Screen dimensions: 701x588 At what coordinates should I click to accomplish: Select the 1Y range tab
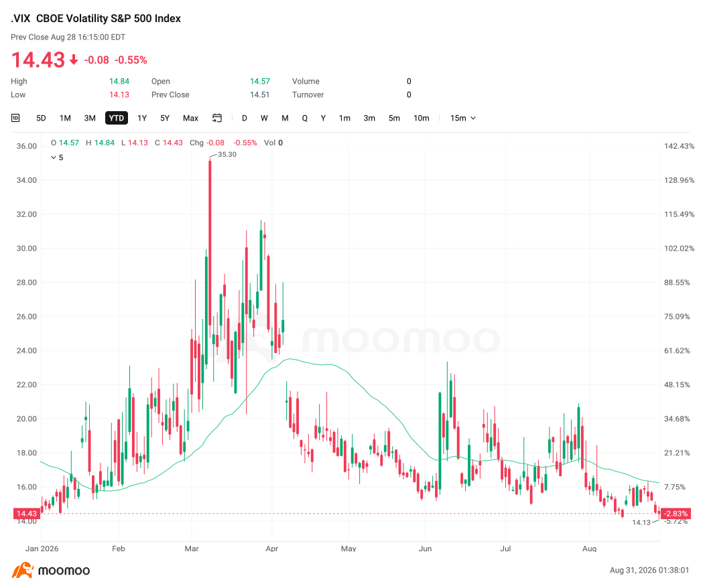pyautogui.click(x=142, y=118)
